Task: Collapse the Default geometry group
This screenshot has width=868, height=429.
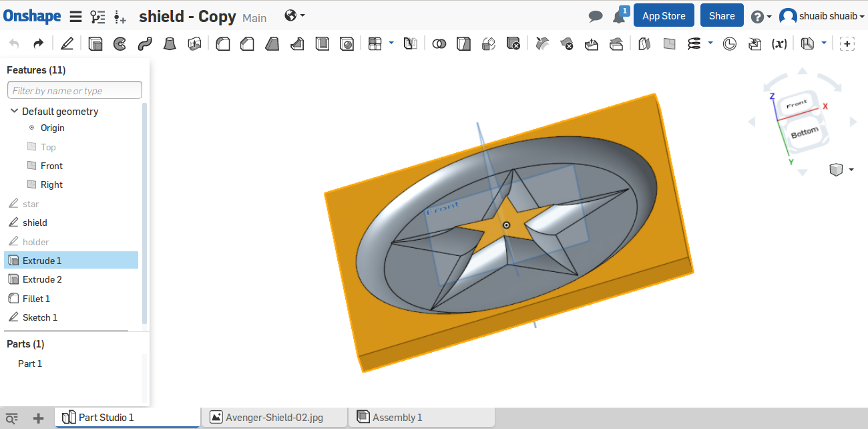Action: tap(14, 111)
